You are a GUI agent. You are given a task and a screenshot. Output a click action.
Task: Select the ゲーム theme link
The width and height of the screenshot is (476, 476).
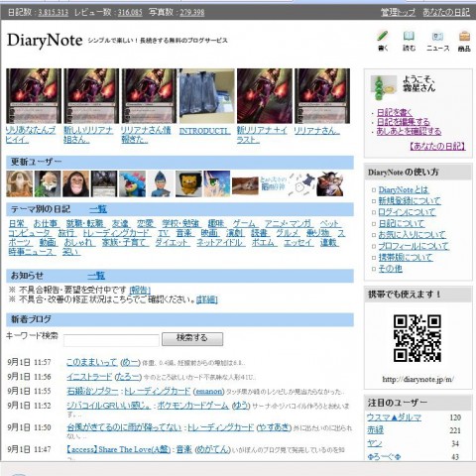[244, 224]
